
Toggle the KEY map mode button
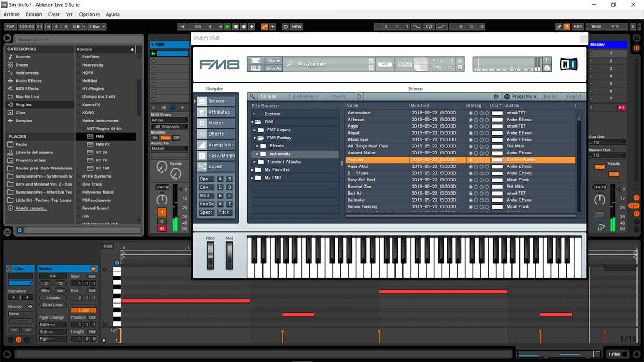click(x=578, y=26)
